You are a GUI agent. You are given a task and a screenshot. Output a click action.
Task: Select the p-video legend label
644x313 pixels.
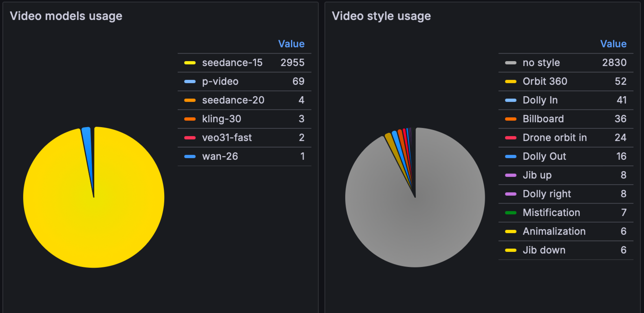(220, 82)
